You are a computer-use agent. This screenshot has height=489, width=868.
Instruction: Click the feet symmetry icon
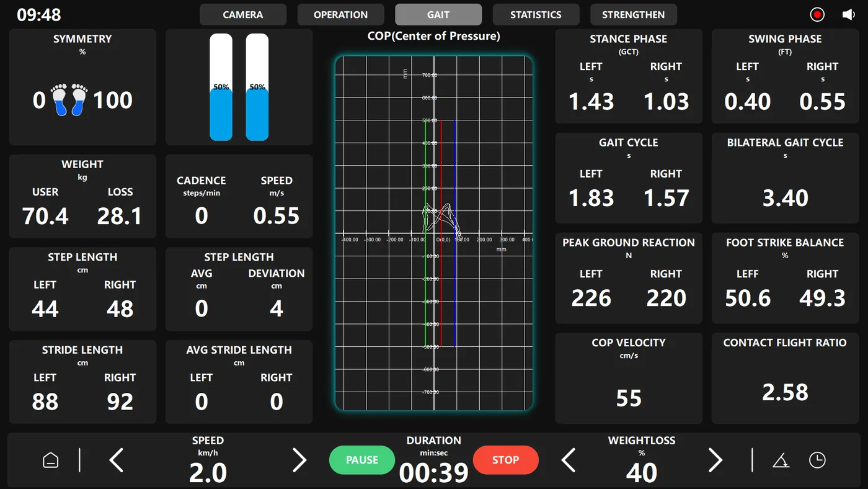click(69, 99)
